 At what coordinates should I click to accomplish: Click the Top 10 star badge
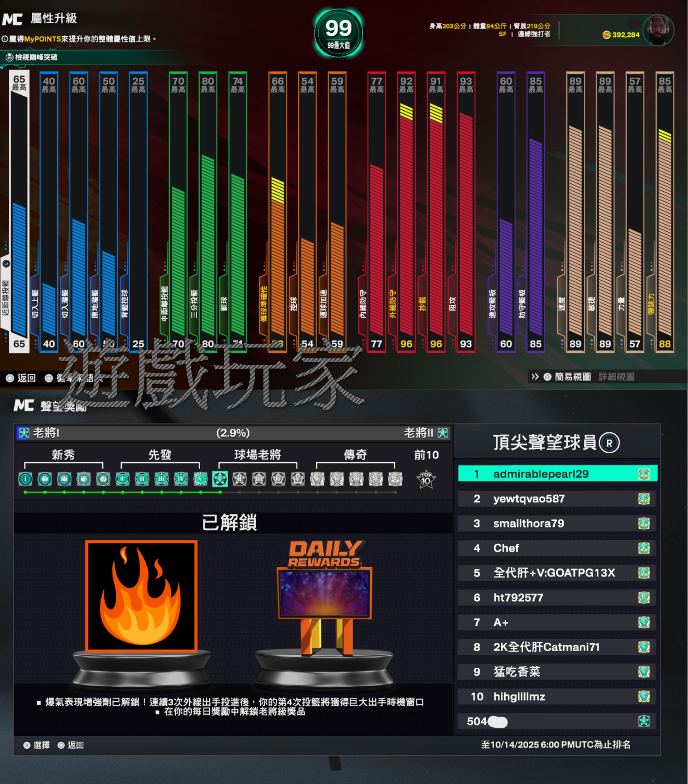(x=426, y=480)
